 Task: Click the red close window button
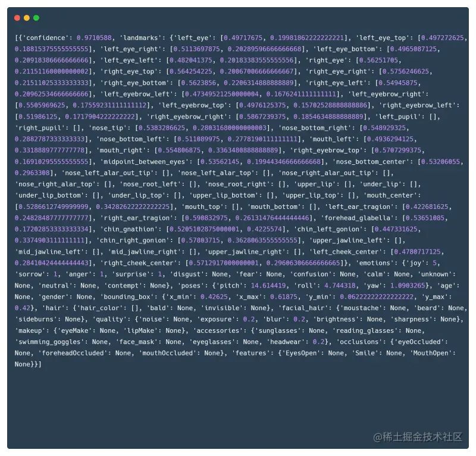[x=17, y=18]
